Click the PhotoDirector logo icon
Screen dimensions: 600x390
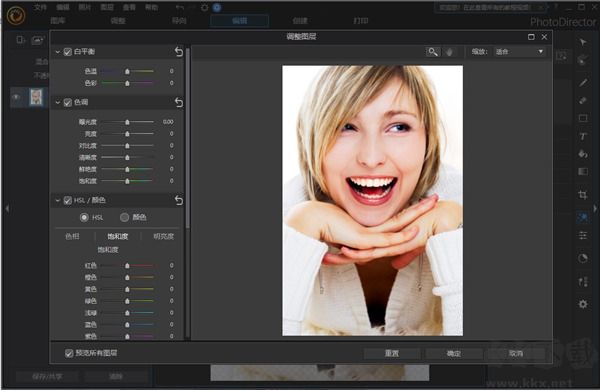pos(16,15)
